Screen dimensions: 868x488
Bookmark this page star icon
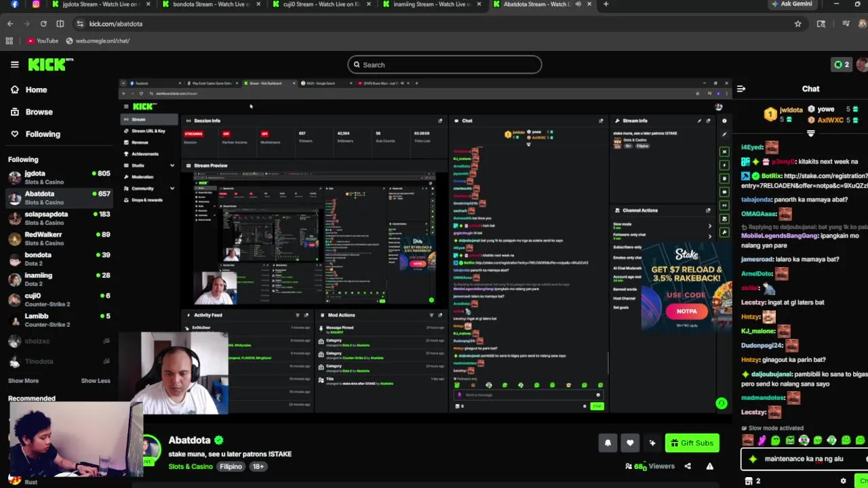click(797, 24)
